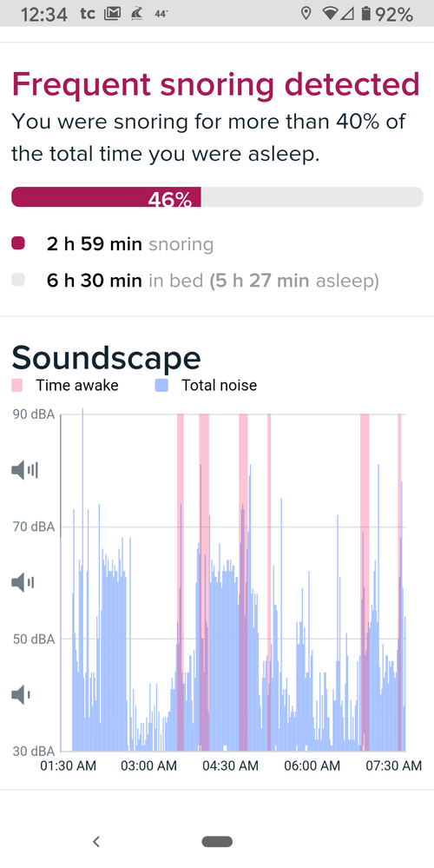Open the Gmail notification icon

coord(112,14)
